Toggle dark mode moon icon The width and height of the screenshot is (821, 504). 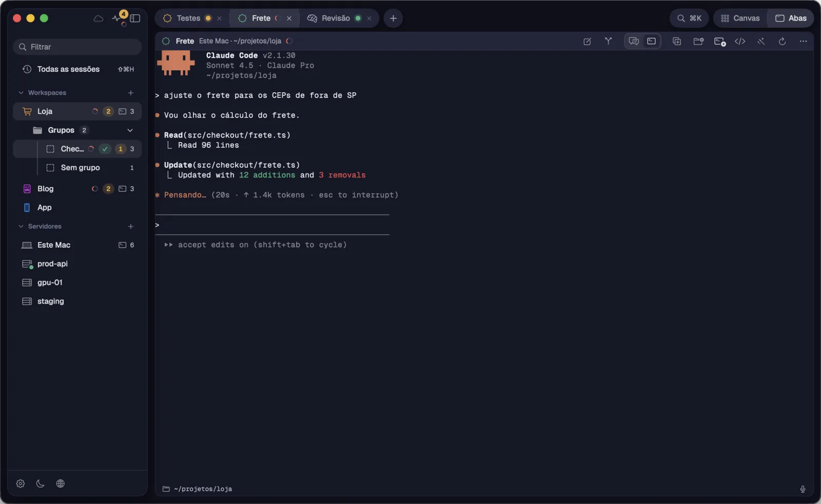[x=41, y=483]
